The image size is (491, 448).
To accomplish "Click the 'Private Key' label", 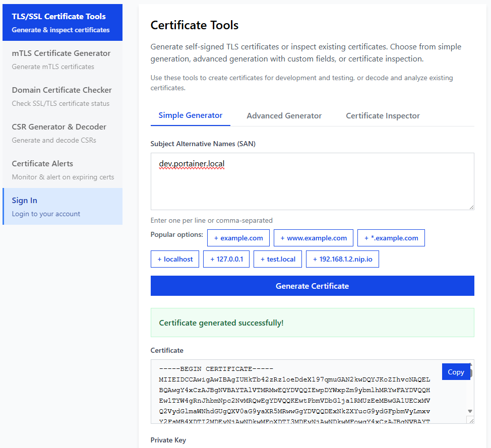I will pos(168,440).
